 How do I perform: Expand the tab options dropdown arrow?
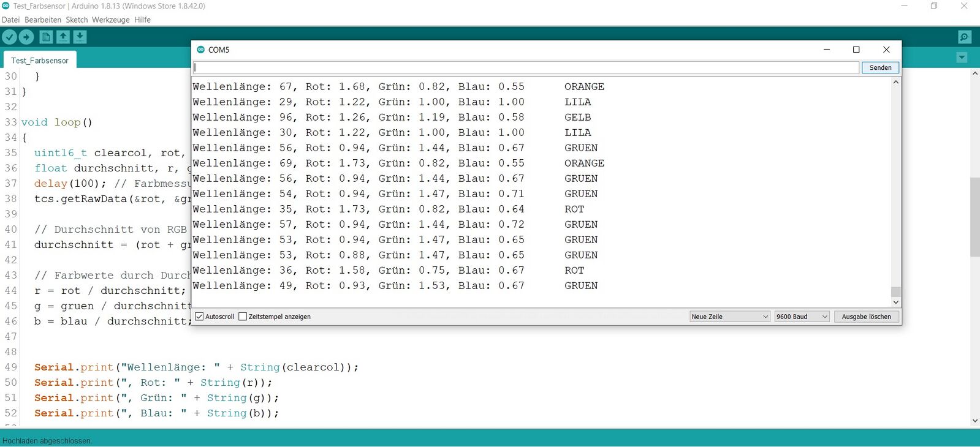962,58
